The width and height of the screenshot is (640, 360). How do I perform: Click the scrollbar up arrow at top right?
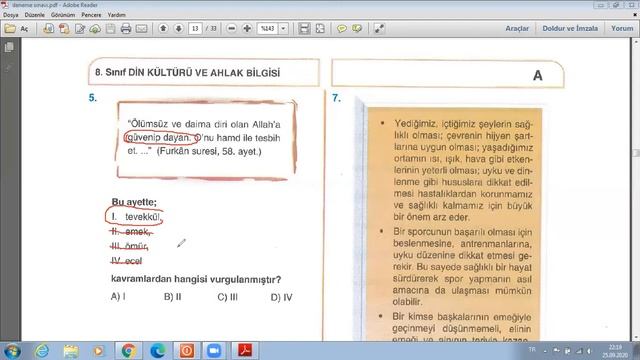point(636,41)
